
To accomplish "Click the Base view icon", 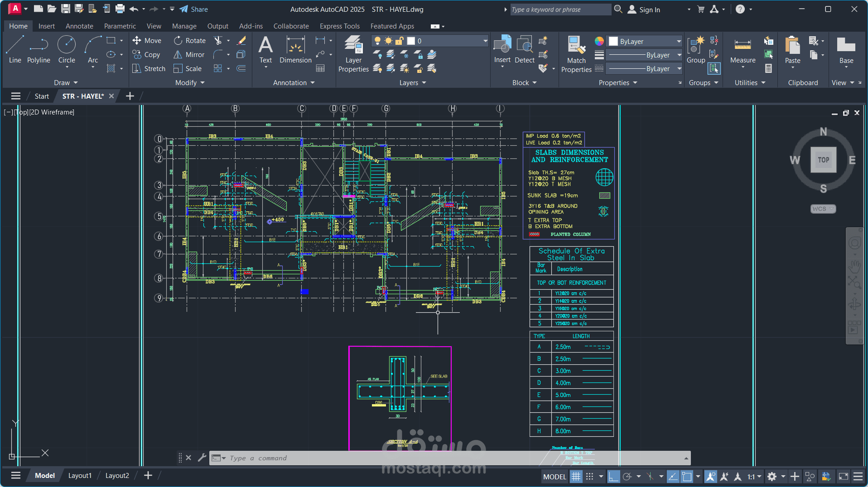I will click(x=846, y=50).
